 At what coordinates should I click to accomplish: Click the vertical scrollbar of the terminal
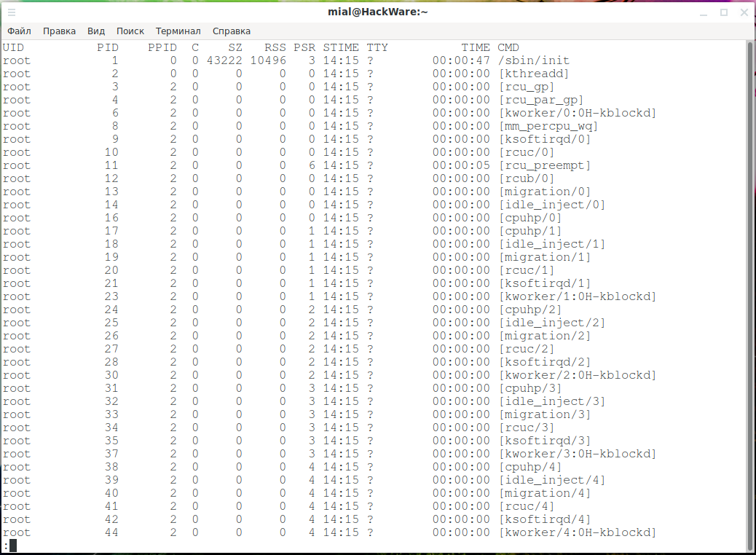click(750, 291)
